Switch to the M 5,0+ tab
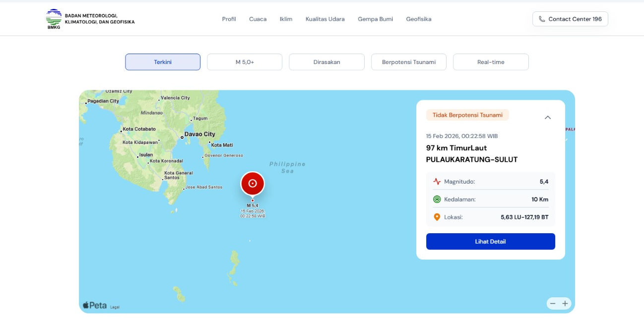The height and width of the screenshot is (332, 644). (x=245, y=62)
